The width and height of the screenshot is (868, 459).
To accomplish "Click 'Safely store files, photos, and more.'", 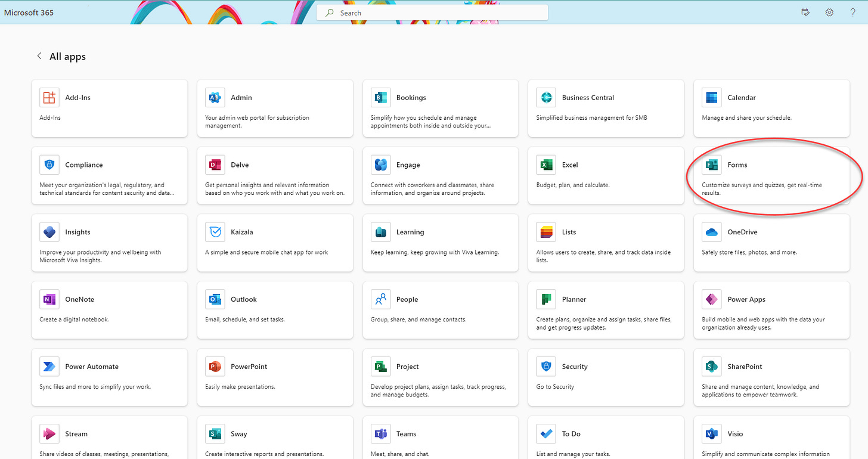I will click(749, 252).
